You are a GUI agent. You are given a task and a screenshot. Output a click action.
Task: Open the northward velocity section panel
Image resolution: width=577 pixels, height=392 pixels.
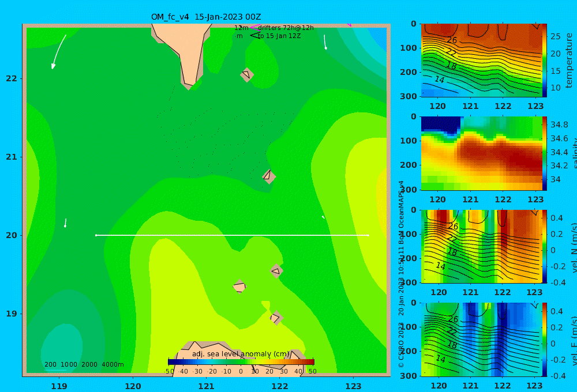(481, 246)
